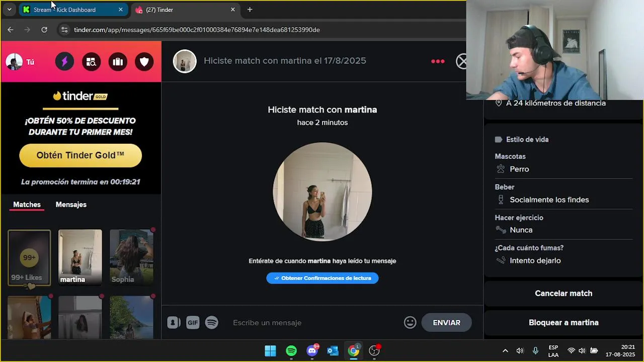
Task: Open Discord from the taskbar
Action: 312,350
